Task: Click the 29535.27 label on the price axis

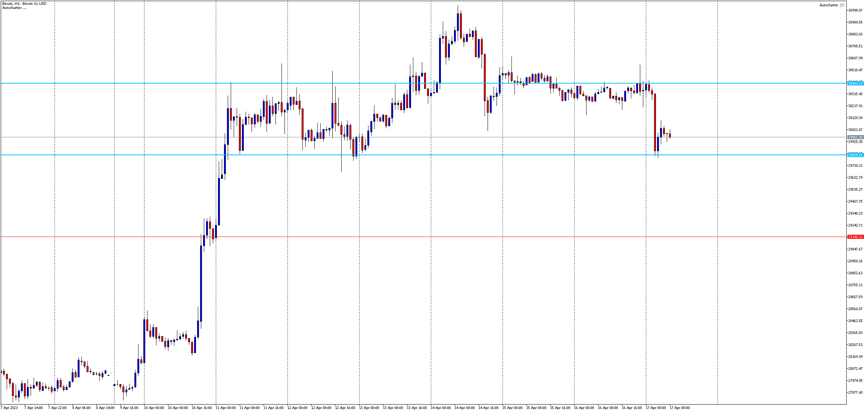Action: point(855,190)
